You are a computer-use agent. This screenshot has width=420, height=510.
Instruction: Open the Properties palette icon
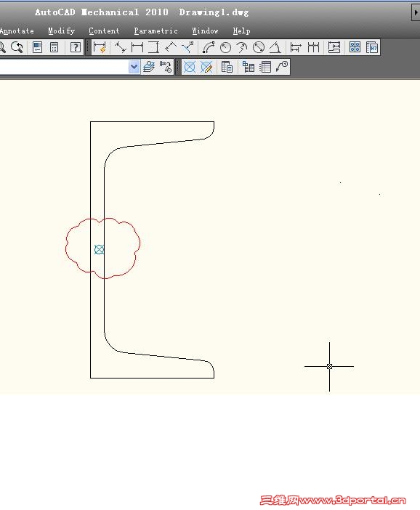pyautogui.click(x=37, y=47)
